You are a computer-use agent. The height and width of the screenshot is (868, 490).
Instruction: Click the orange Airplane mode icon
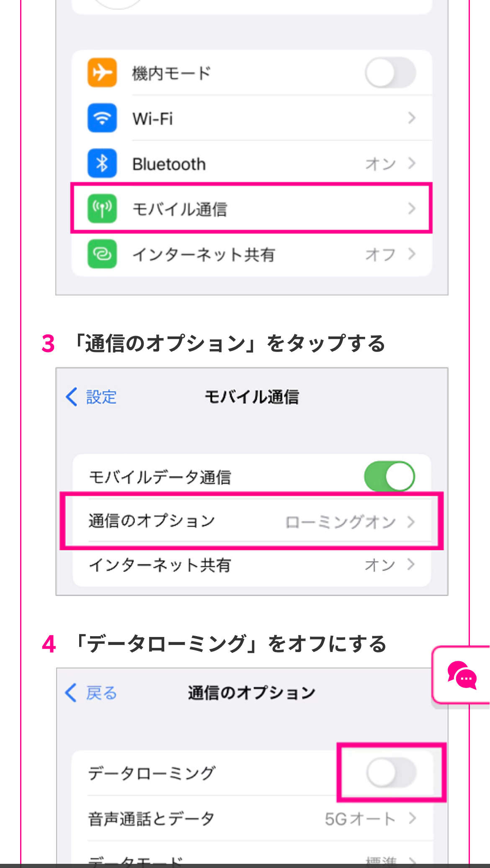[102, 73]
